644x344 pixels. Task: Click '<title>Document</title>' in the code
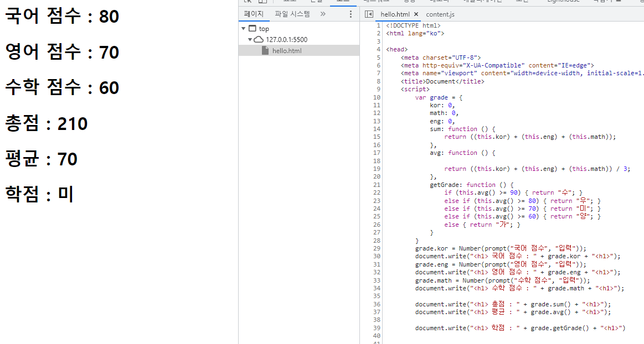(442, 82)
